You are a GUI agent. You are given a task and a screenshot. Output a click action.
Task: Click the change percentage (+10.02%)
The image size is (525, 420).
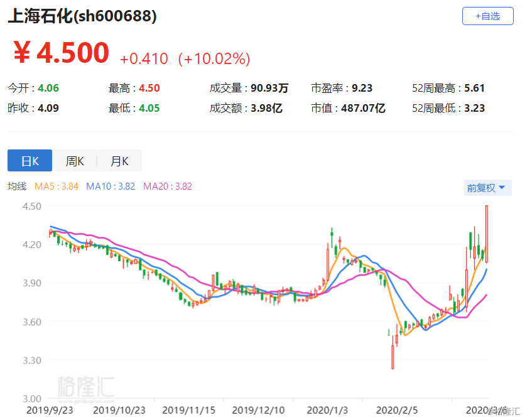[x=214, y=58]
